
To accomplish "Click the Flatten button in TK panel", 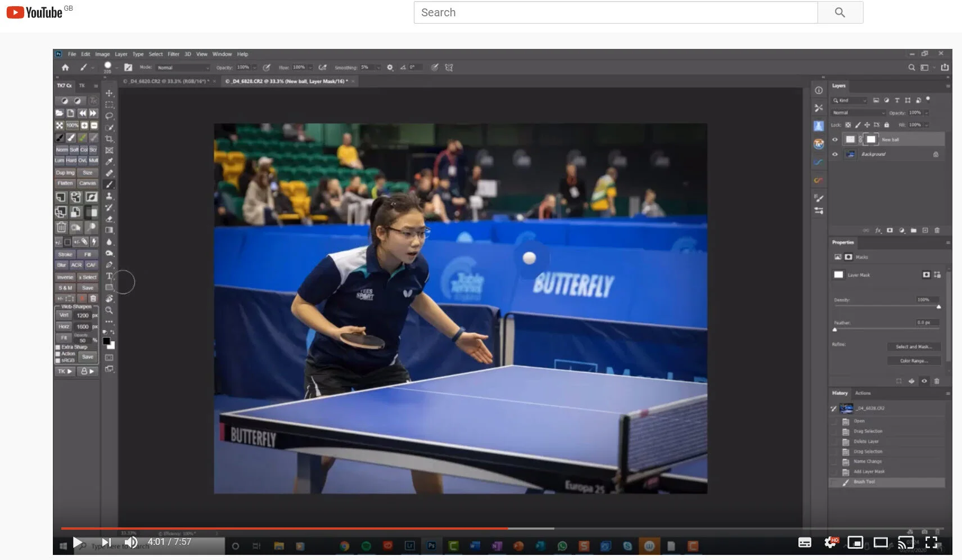I will 65,183.
